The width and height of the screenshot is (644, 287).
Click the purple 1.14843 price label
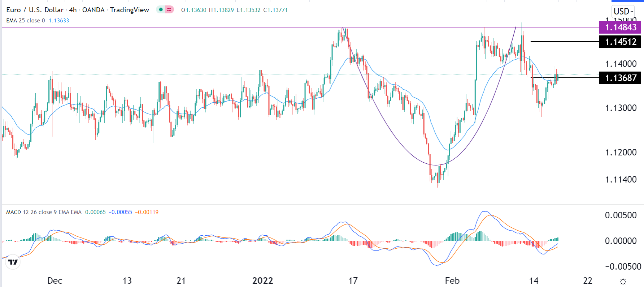tap(620, 27)
